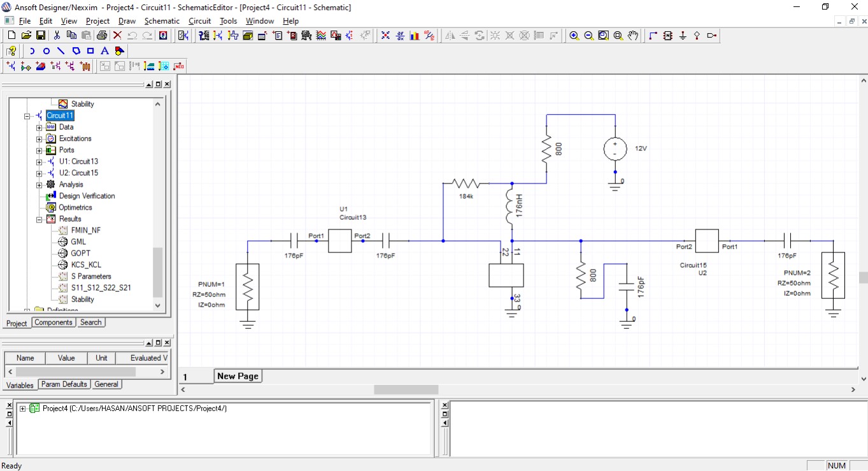Viewport: 868px width, 471px height.
Task: Click the Zoom In magnifier icon
Action: pyautogui.click(x=574, y=36)
